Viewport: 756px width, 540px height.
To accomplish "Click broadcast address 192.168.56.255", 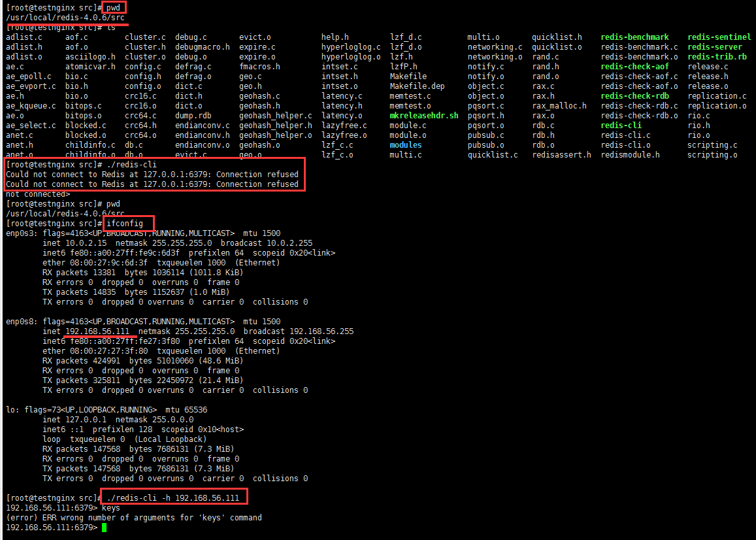I will (321, 331).
